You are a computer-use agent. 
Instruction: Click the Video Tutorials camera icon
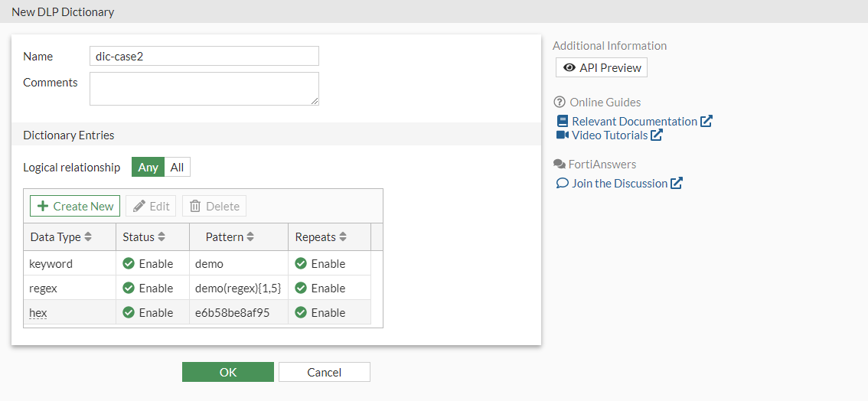coord(563,135)
